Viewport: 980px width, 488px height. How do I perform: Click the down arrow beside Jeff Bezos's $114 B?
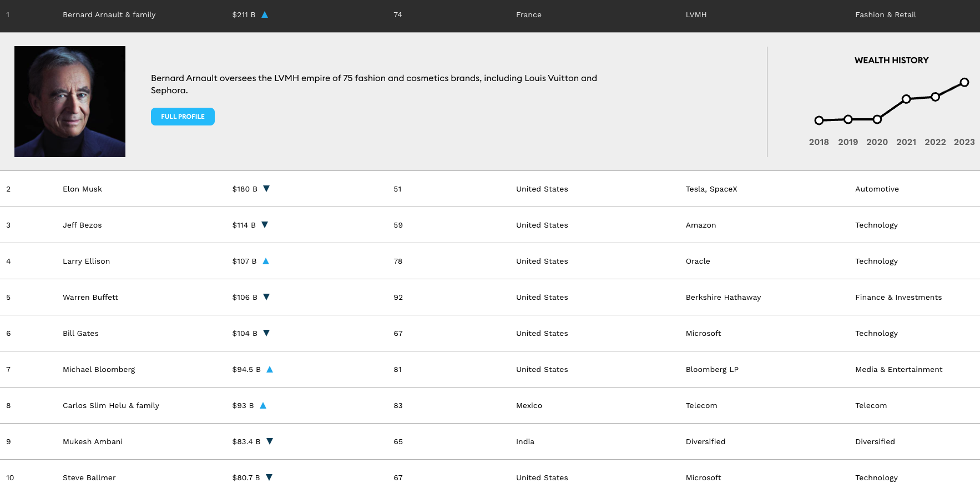point(265,225)
